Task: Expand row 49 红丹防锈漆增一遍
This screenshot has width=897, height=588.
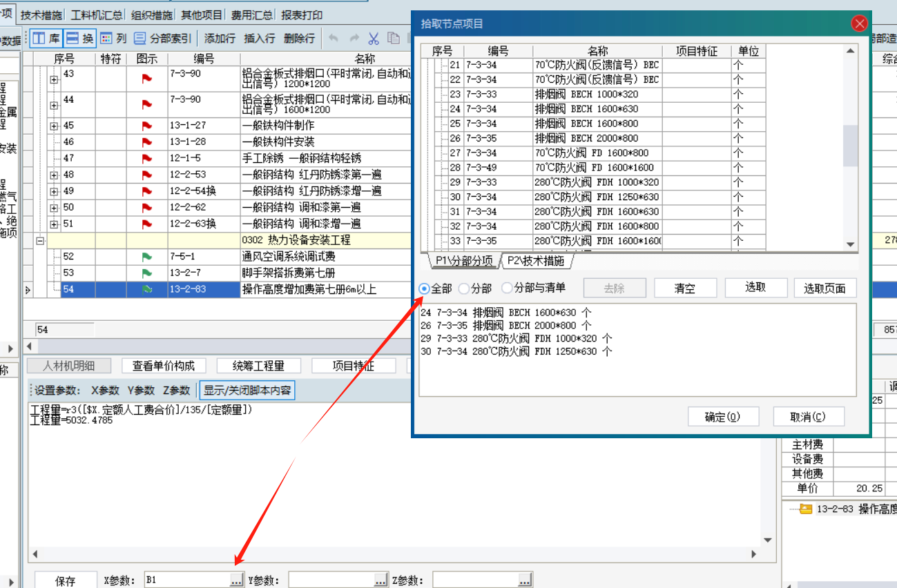Action: [54, 191]
